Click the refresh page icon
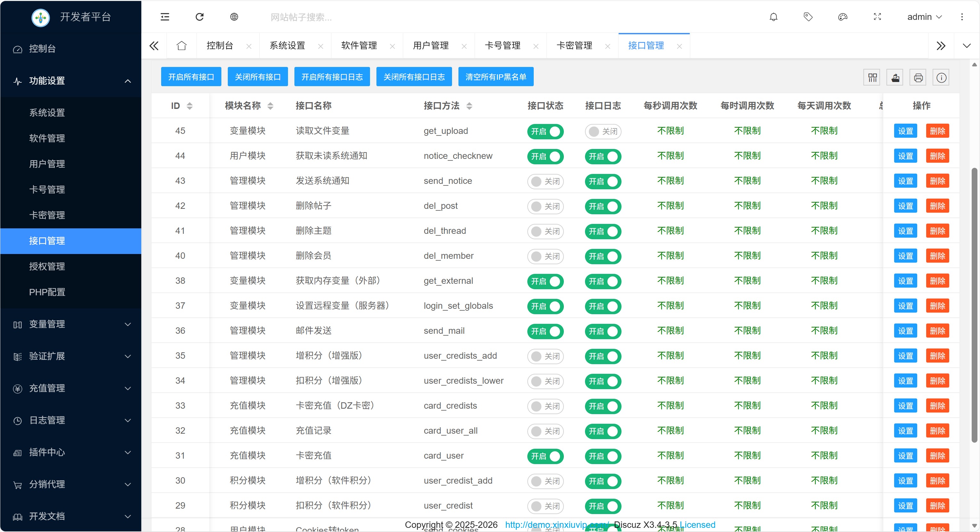980x532 pixels. point(199,17)
